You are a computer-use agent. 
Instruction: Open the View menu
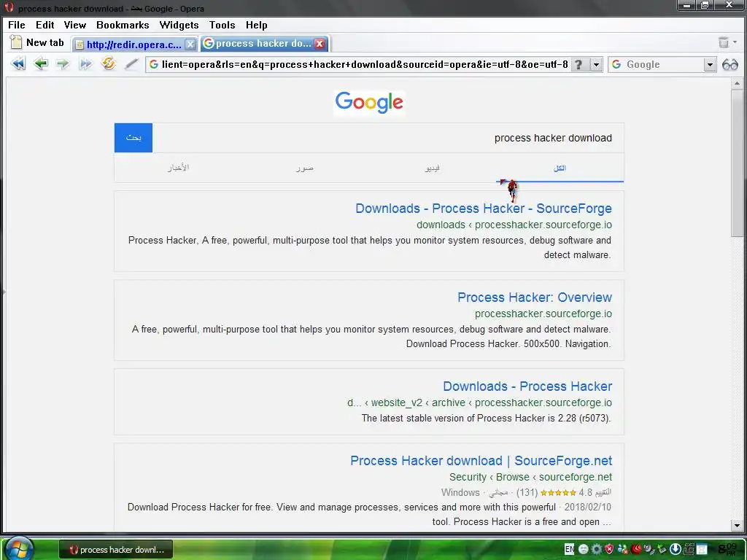tap(75, 25)
